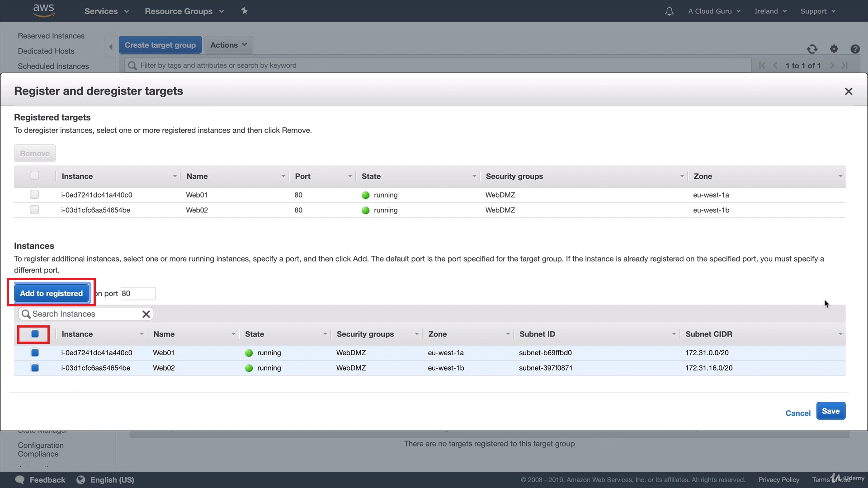Click the refresh icon above the list

click(812, 49)
